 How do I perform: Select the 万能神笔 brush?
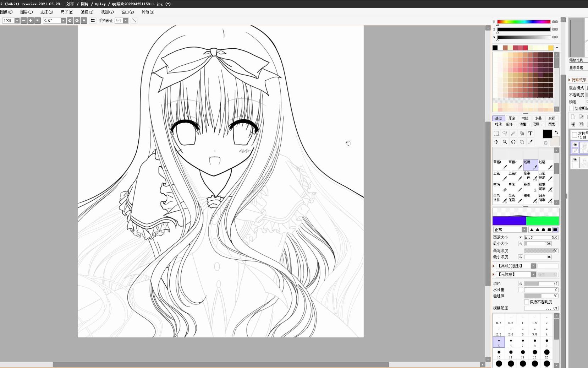(545, 176)
